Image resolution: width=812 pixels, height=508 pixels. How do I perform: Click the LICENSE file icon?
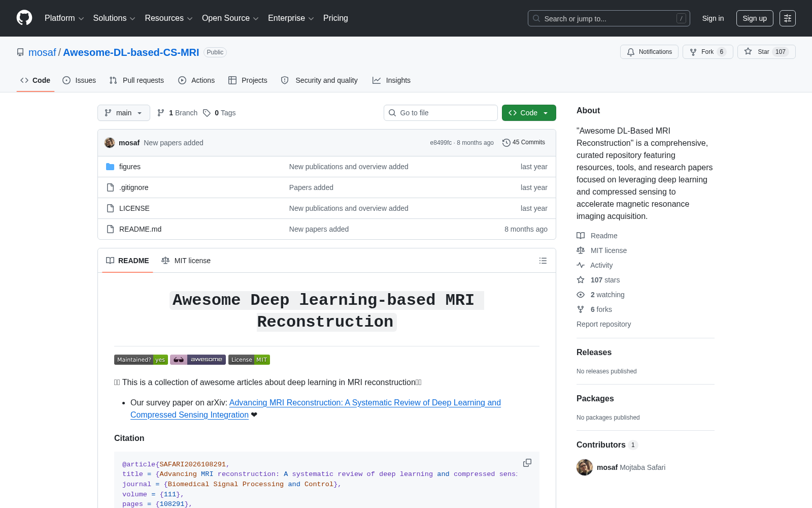click(x=110, y=208)
